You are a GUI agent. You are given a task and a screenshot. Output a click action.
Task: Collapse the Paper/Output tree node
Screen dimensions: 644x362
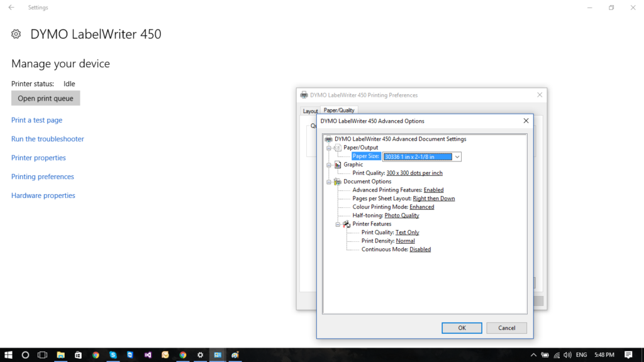coord(328,148)
